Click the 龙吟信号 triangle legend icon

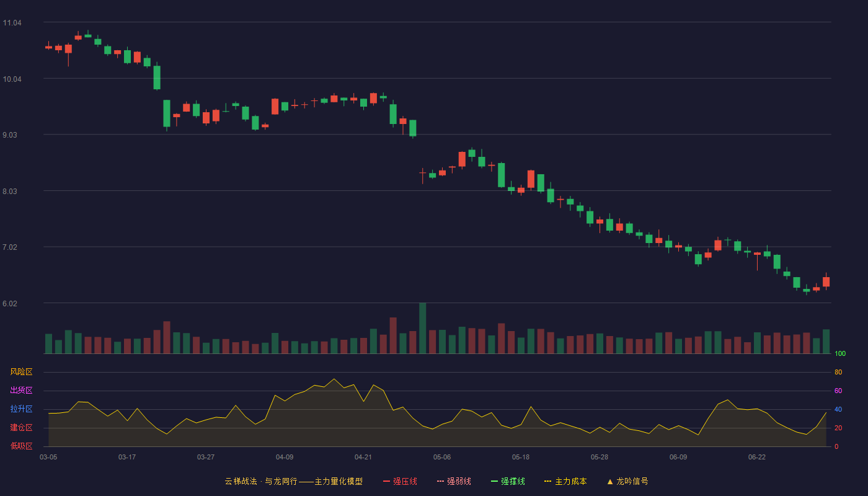pyautogui.click(x=610, y=481)
